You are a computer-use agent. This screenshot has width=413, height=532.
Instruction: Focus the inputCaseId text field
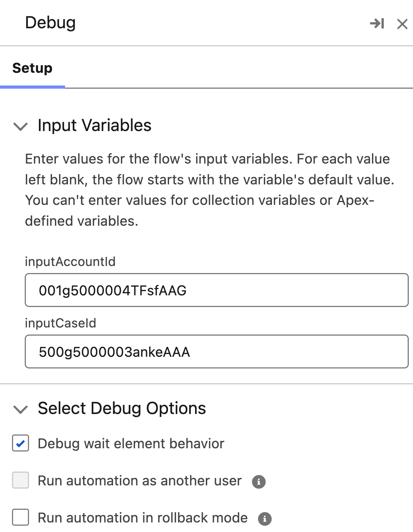(x=216, y=351)
